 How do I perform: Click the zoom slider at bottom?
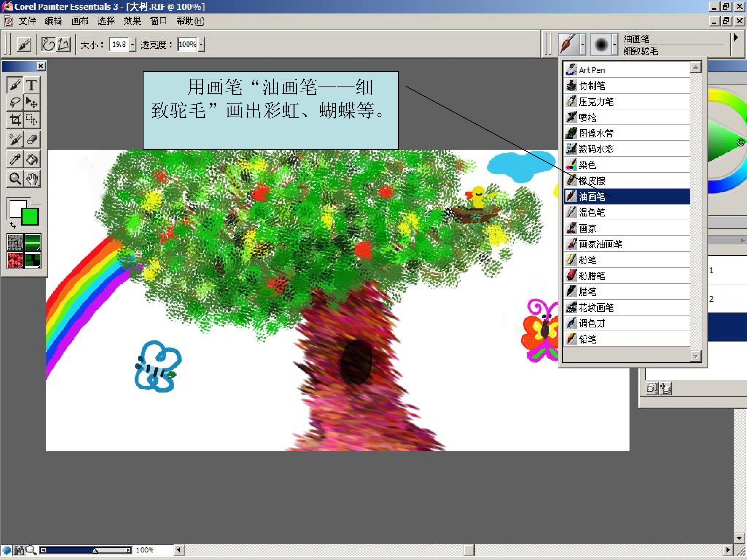pos(86,550)
